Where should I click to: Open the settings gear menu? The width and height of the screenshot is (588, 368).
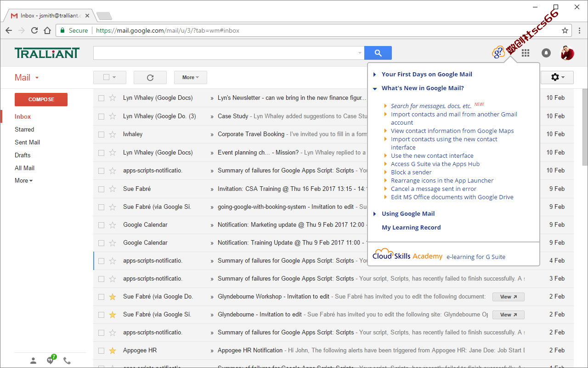pos(557,77)
